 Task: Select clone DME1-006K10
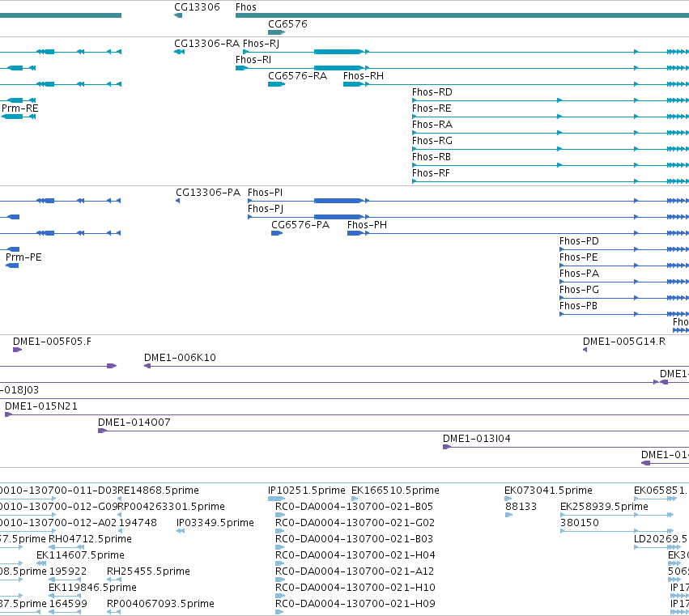pos(417,366)
